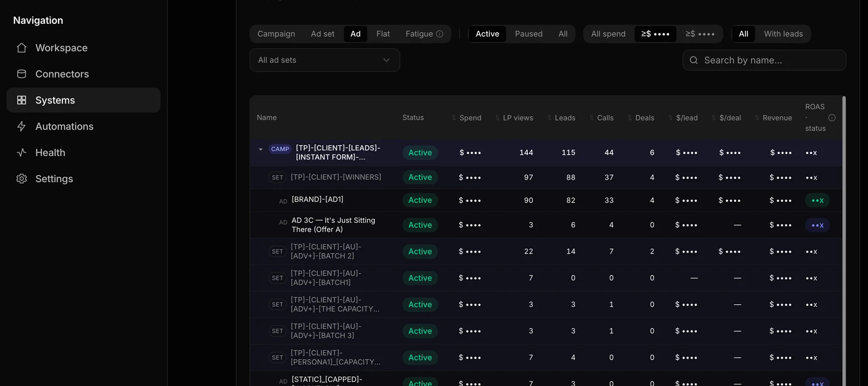Click the Navigation heading
This screenshot has height=386, width=868.
38,20
